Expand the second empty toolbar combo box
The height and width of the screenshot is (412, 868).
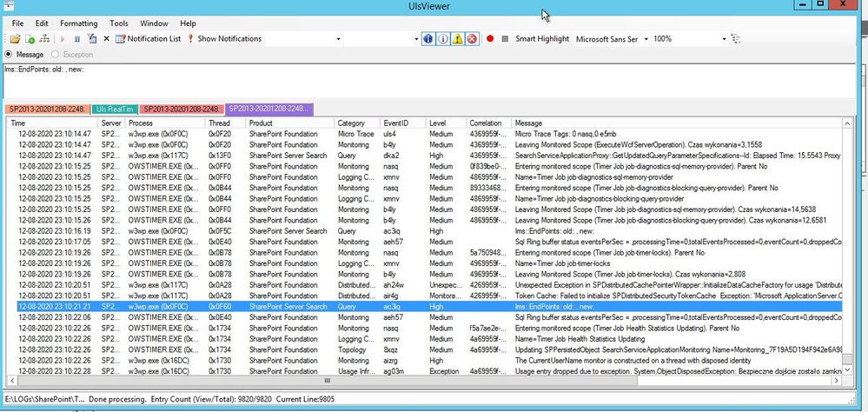pos(417,39)
